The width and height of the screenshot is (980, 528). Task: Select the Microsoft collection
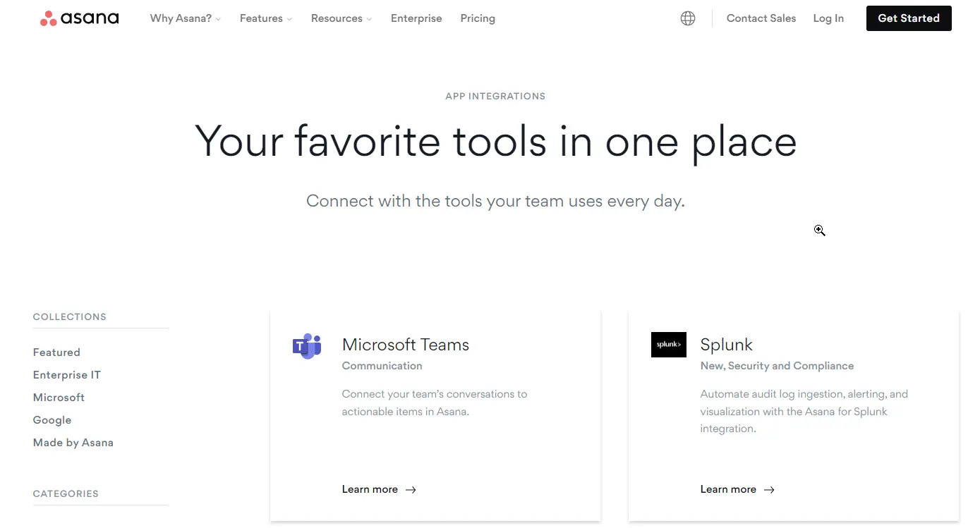(59, 398)
